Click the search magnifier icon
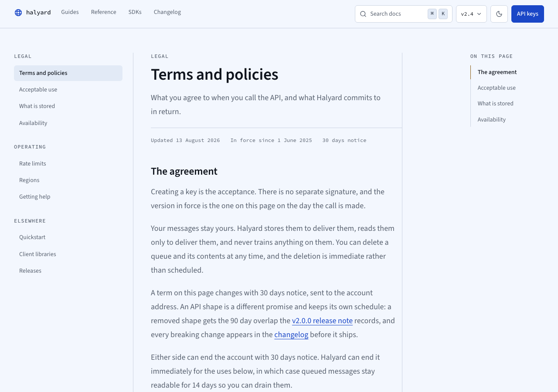 pyautogui.click(x=363, y=14)
